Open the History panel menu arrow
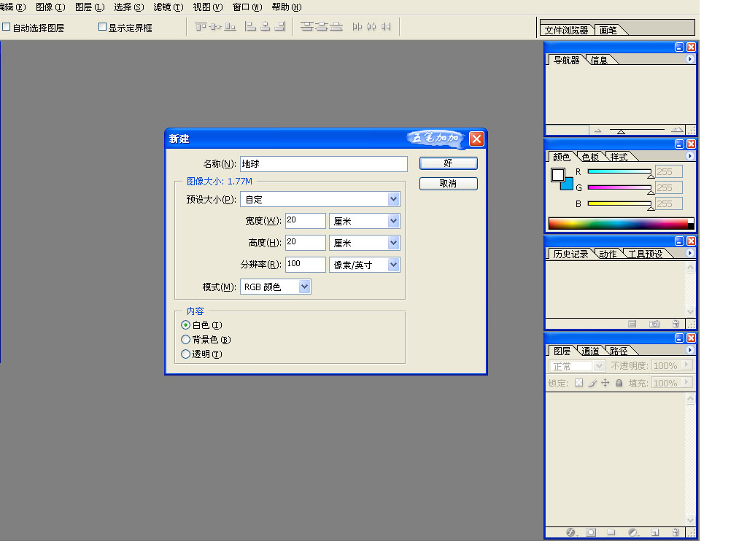The width and height of the screenshot is (747, 560). pos(689,253)
